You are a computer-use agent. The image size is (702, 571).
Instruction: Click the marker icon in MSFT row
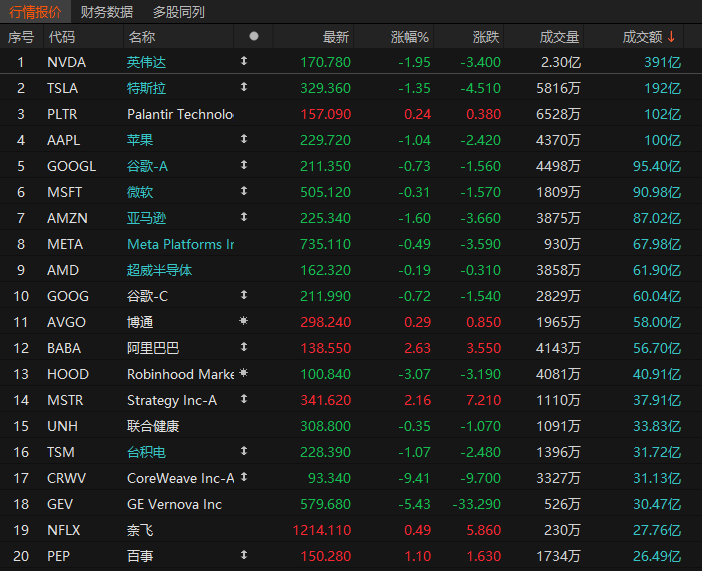pos(244,190)
